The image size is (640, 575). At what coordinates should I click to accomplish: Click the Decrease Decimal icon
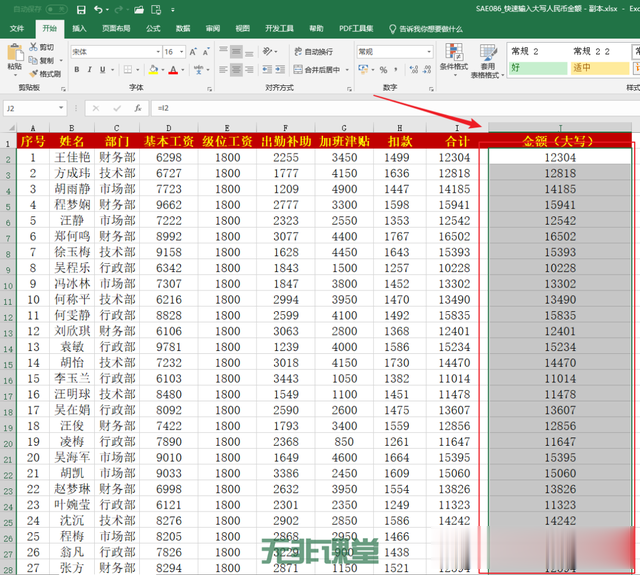(x=427, y=70)
